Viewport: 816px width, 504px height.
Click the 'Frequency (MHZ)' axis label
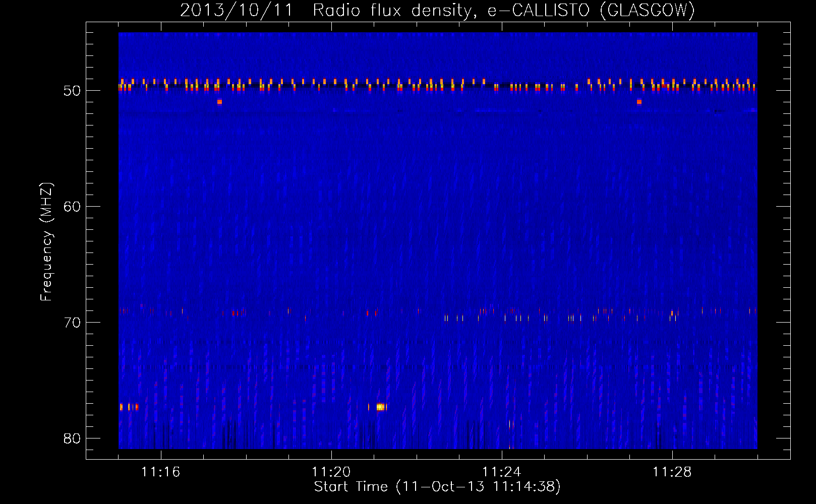pyautogui.click(x=46, y=241)
